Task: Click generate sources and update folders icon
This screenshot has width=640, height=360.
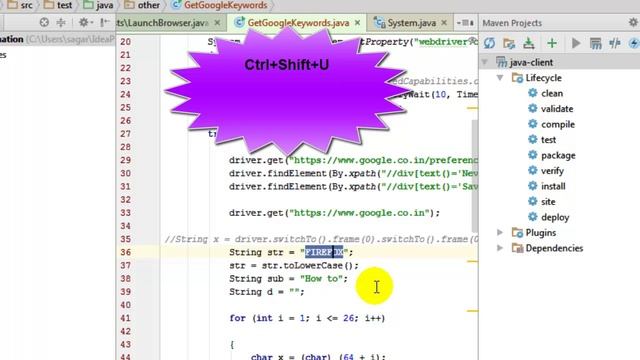Action: [x=509, y=43]
